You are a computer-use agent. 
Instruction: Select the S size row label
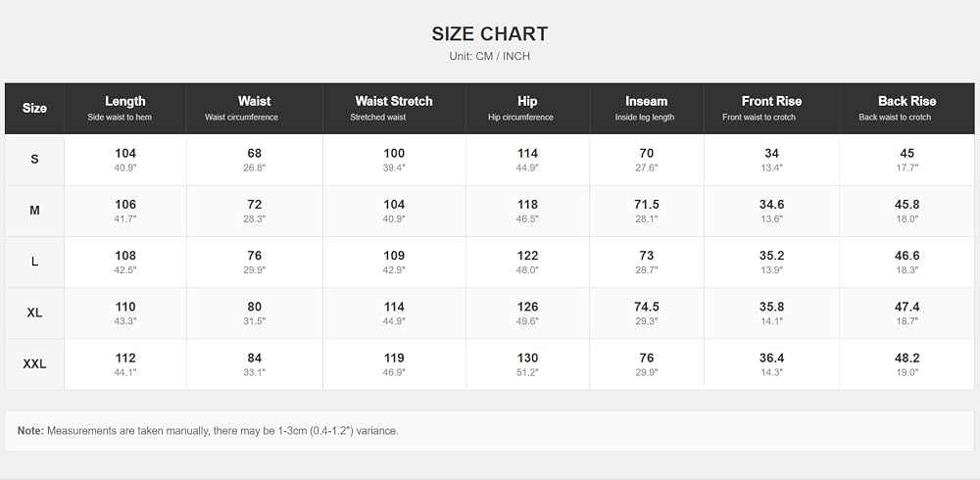tap(34, 160)
